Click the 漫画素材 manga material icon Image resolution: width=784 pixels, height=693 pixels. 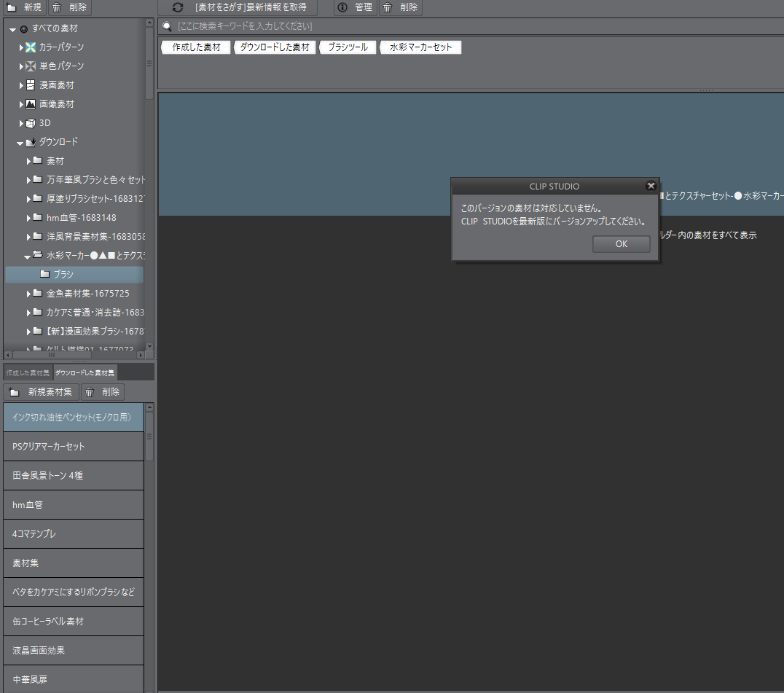tap(31, 85)
